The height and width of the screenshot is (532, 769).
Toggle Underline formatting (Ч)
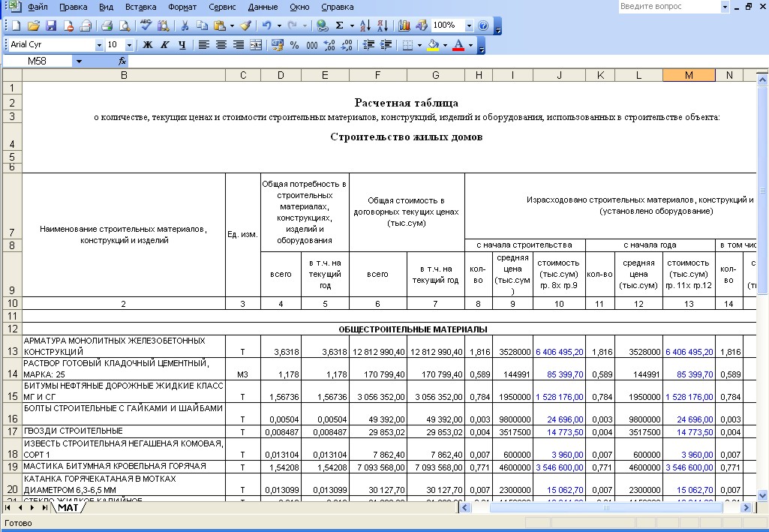182,45
